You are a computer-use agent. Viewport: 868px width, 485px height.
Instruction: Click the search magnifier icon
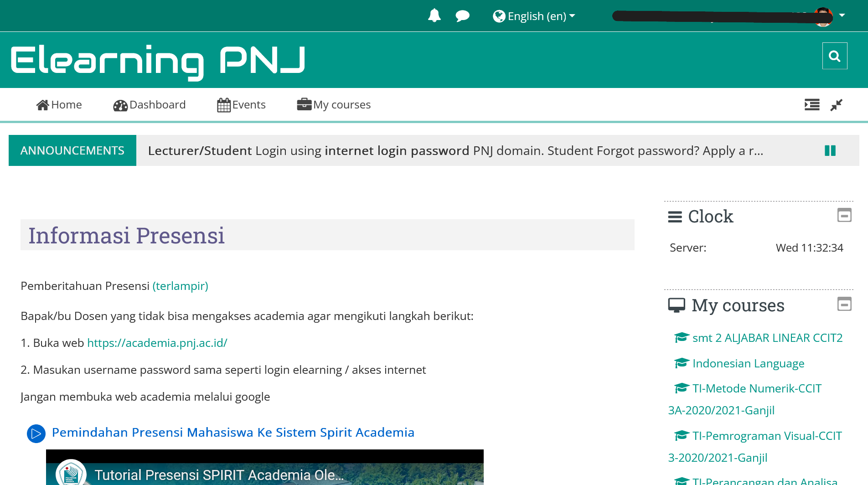point(834,56)
